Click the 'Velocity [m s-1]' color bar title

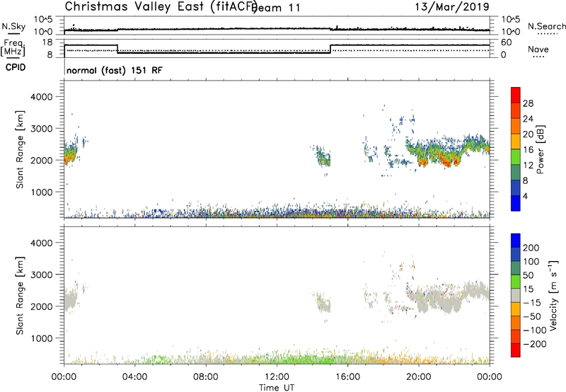tap(553, 295)
